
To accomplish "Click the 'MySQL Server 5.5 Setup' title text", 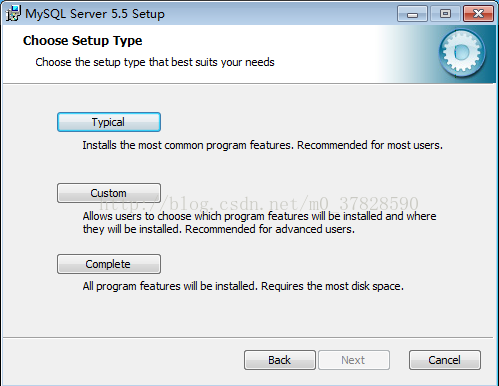I will 95,14.
